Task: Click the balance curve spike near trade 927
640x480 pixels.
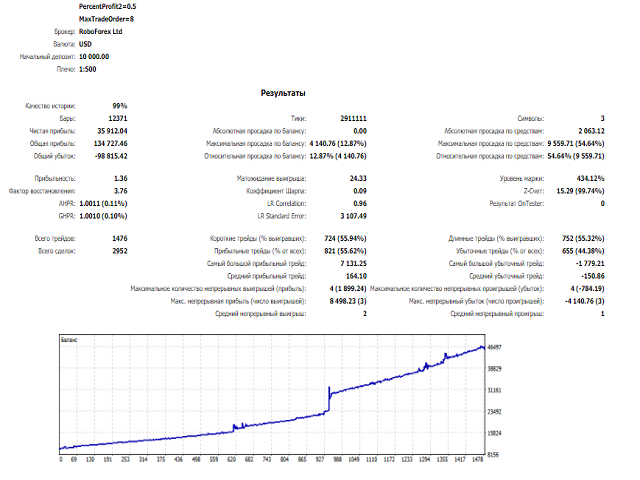Action: click(329, 398)
